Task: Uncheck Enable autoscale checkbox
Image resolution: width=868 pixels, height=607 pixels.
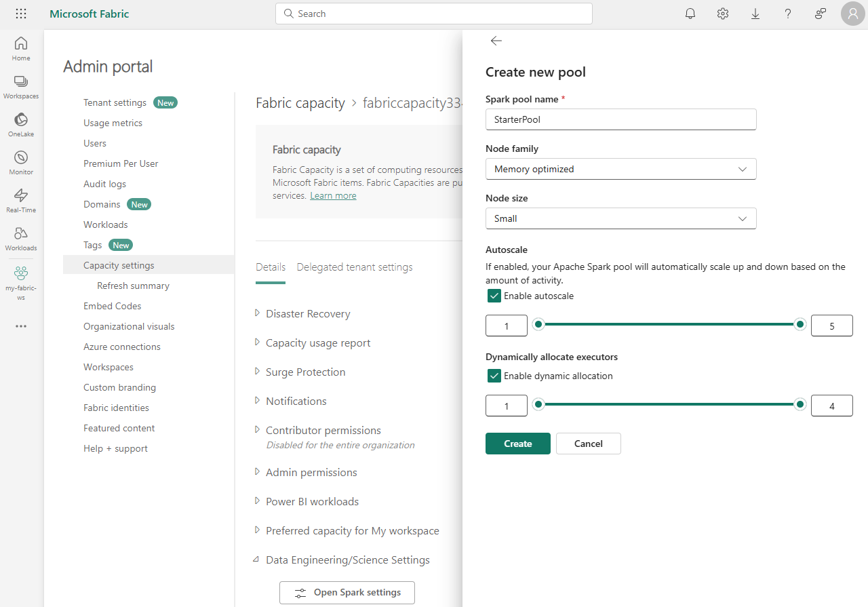Action: click(x=494, y=296)
